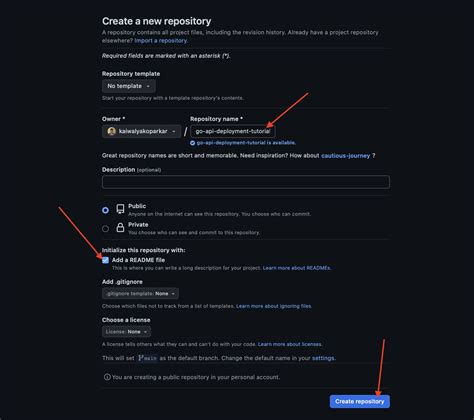Open the Owner kaiwalyakoparkar dropdown
The height and width of the screenshot is (420, 474).
(x=142, y=131)
